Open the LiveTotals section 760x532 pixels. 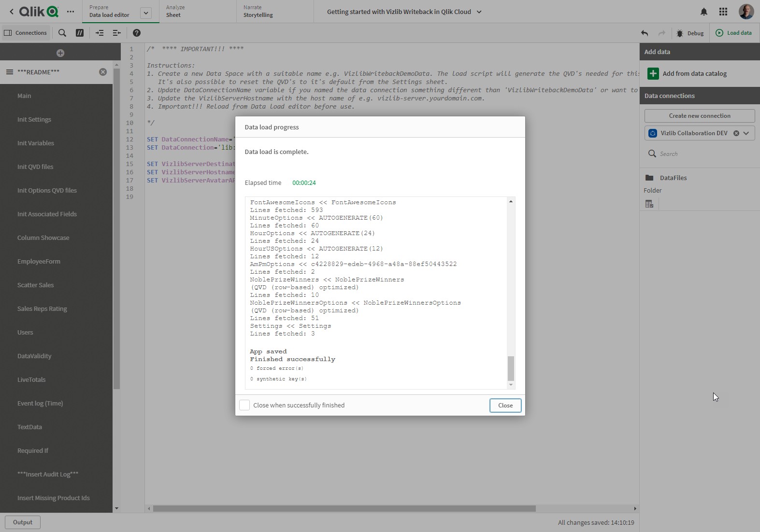tap(56, 379)
